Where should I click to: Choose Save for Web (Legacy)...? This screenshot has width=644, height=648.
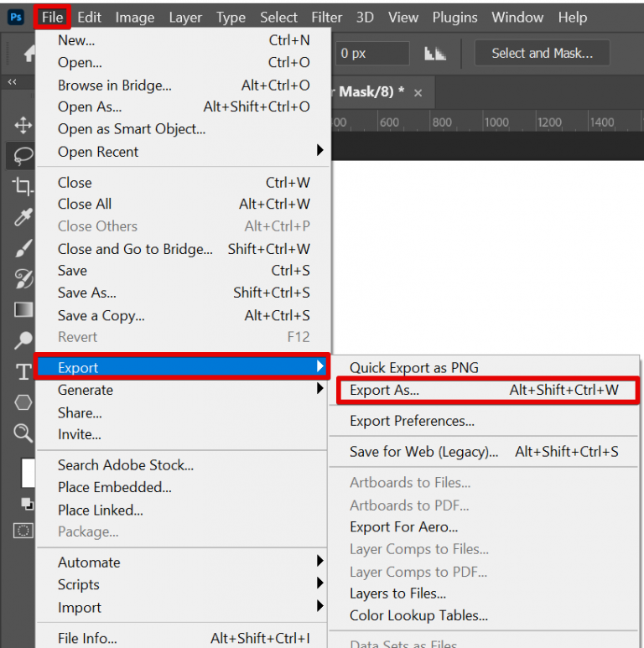coord(484,451)
